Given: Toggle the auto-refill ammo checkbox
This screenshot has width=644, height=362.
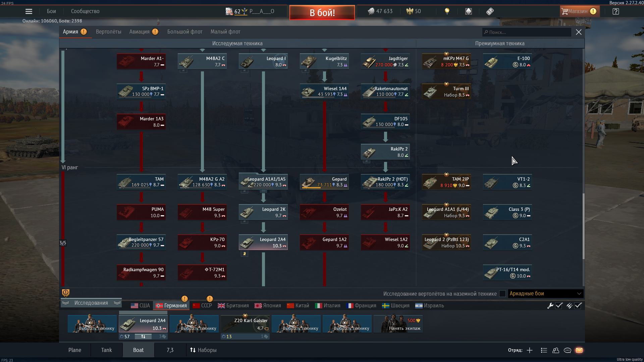Looking at the screenshot, I should 578,306.
